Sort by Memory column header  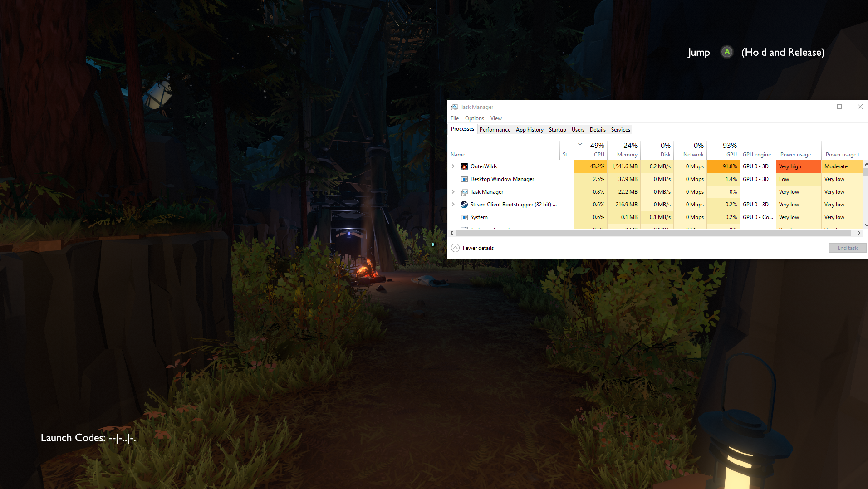point(624,150)
